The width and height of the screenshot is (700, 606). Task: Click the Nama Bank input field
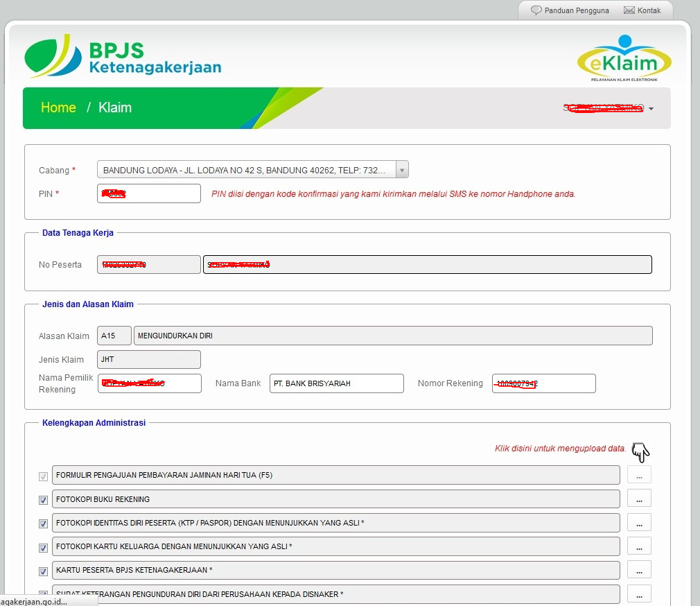[337, 383]
